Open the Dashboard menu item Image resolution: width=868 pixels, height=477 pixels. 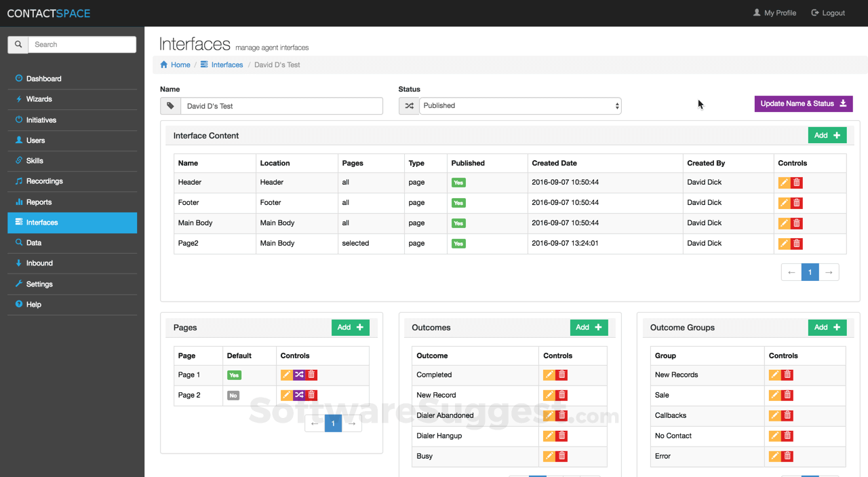pyautogui.click(x=43, y=79)
